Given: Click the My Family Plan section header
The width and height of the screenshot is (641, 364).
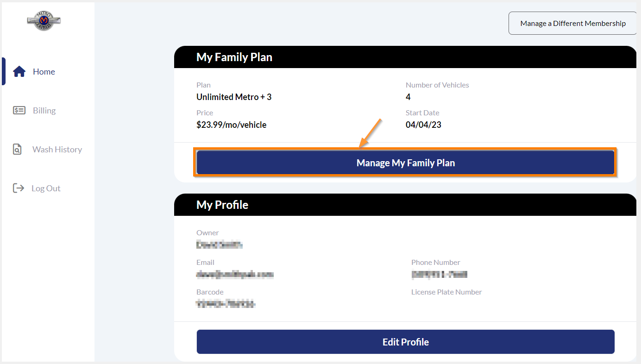Looking at the screenshot, I should 234,57.
